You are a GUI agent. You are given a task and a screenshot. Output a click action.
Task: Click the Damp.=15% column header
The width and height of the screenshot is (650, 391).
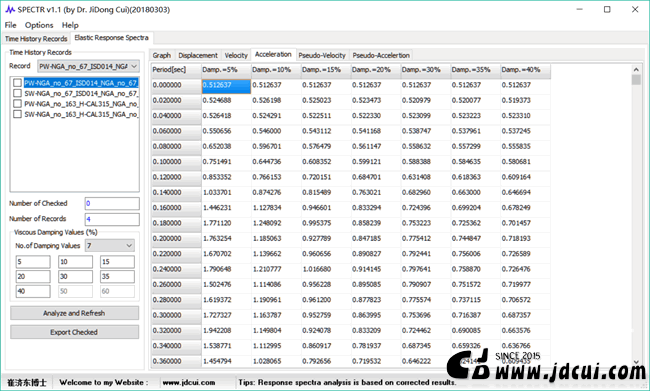pos(326,70)
